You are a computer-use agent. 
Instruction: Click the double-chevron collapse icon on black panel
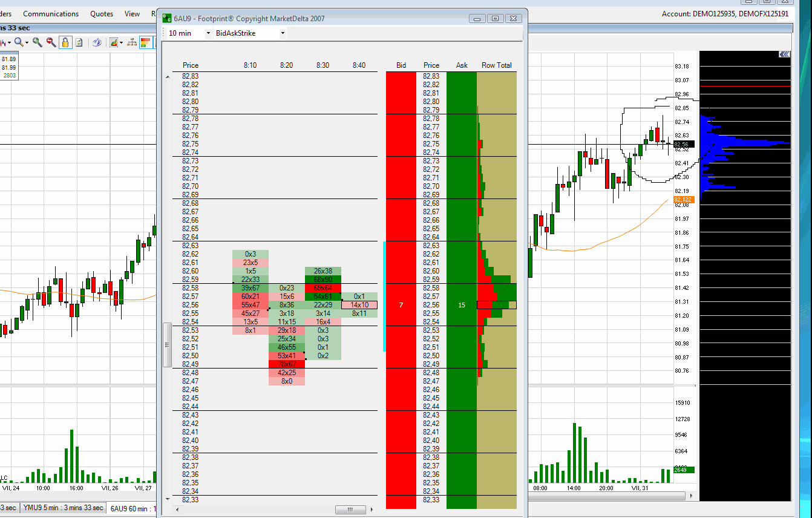[x=784, y=54]
